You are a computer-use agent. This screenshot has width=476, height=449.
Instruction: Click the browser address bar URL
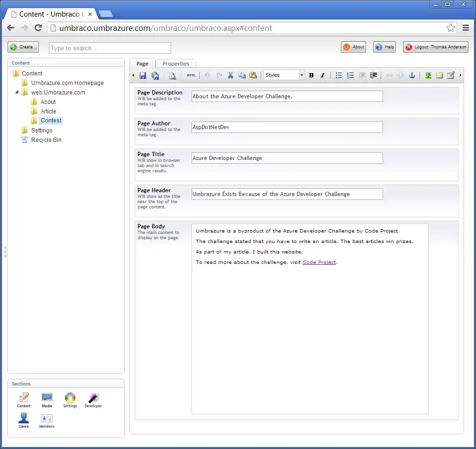165,28
